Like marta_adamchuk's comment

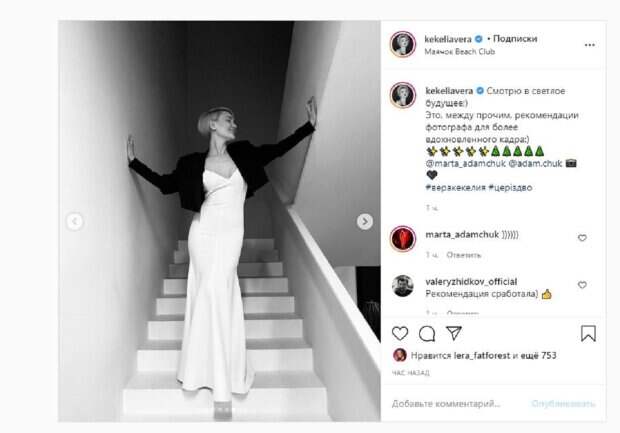point(582,238)
